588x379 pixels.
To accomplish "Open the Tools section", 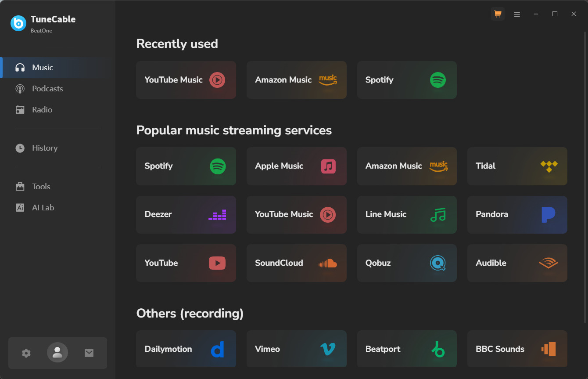I will (x=41, y=187).
